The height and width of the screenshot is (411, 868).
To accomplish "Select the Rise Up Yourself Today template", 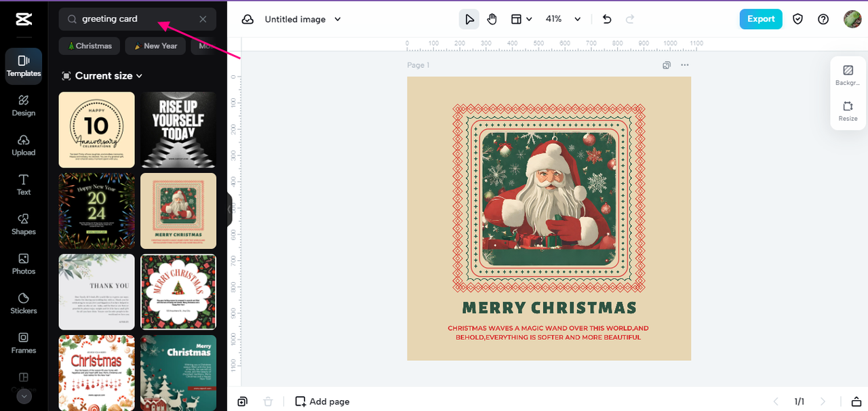I will tap(178, 130).
